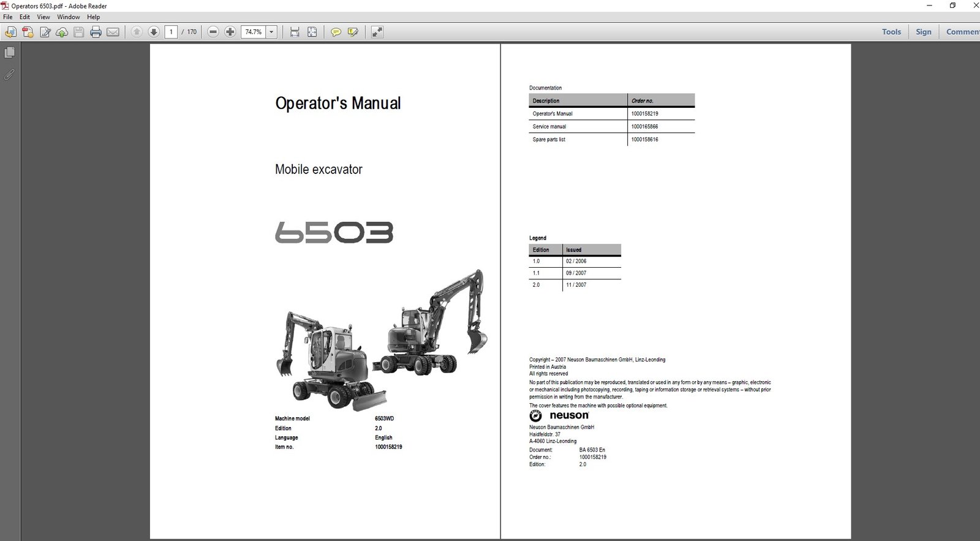Open the View menu

(43, 17)
